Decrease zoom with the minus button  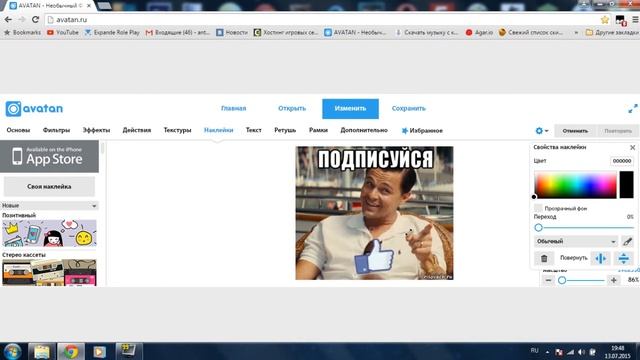548,280
